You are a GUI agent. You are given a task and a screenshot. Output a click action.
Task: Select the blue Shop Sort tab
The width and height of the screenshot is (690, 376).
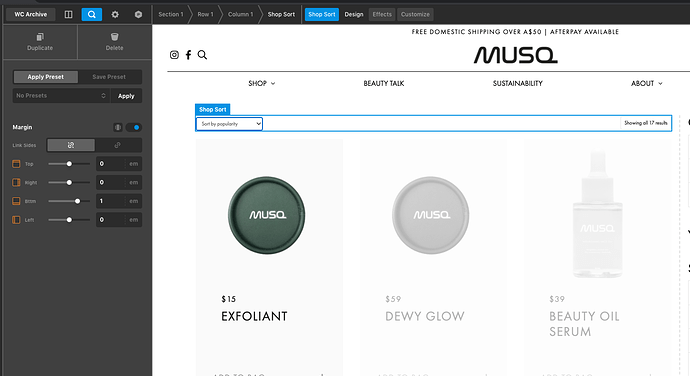[322, 15]
